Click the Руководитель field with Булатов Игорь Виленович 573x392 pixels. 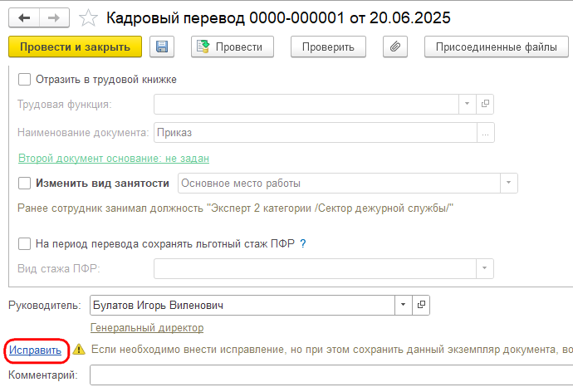(242, 305)
